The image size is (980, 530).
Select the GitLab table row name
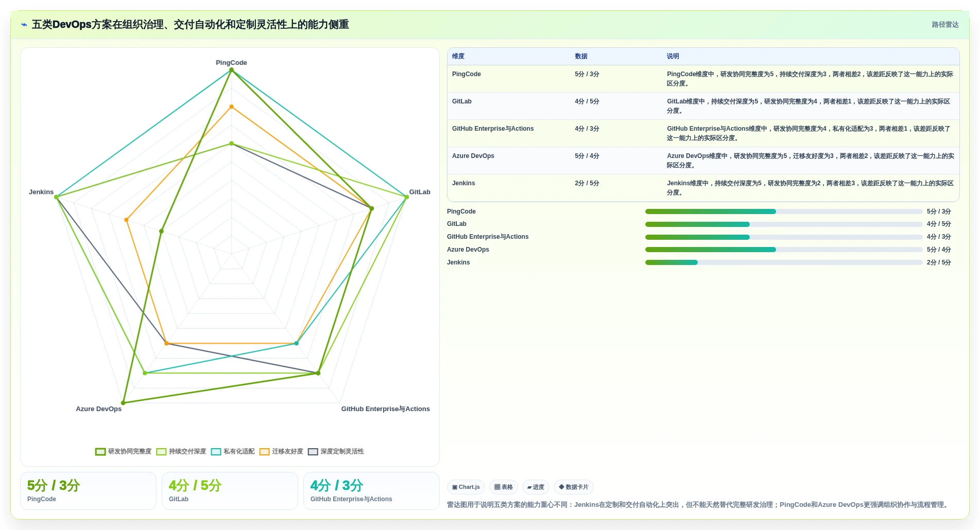[x=462, y=101]
